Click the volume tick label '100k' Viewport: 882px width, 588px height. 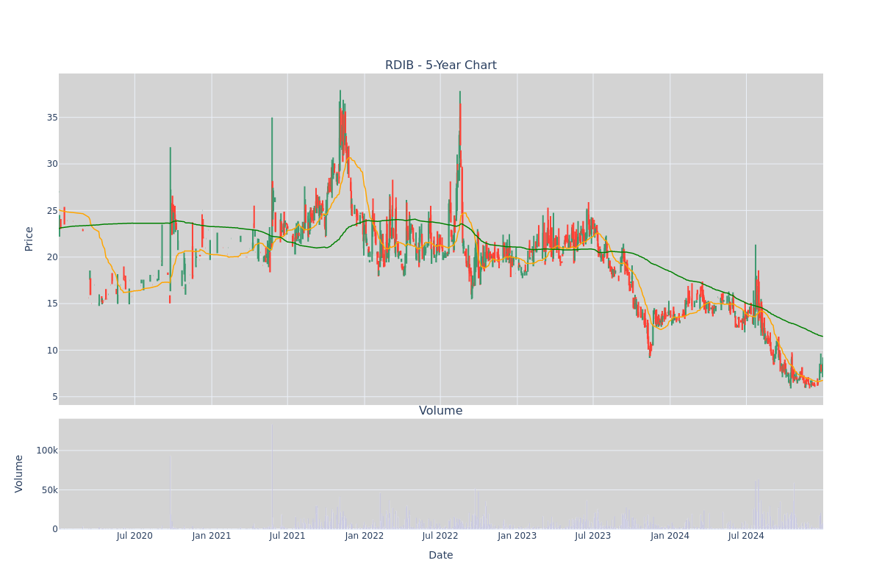point(48,451)
